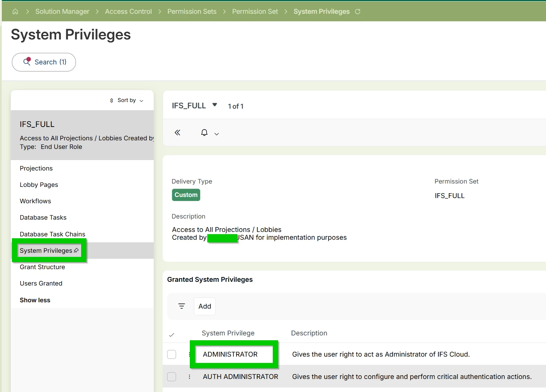Click the Add button

205,306
